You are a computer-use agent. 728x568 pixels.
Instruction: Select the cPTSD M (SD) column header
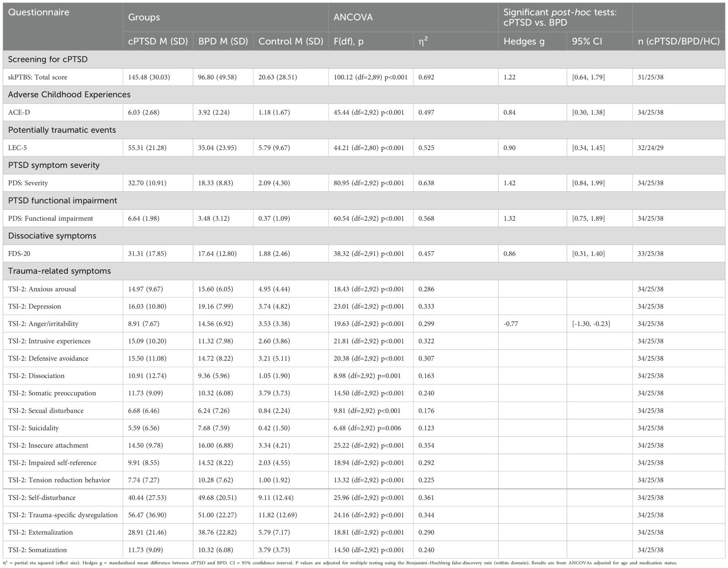[158, 41]
